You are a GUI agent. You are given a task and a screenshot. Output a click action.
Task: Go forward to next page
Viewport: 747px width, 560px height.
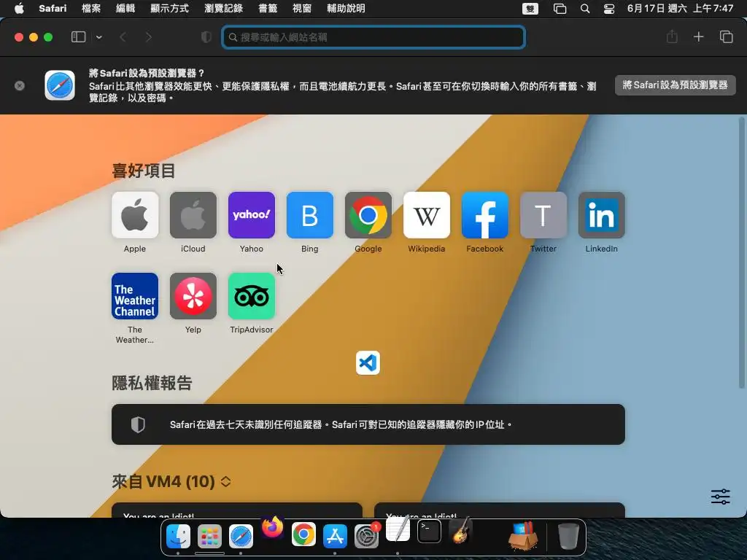(x=149, y=37)
